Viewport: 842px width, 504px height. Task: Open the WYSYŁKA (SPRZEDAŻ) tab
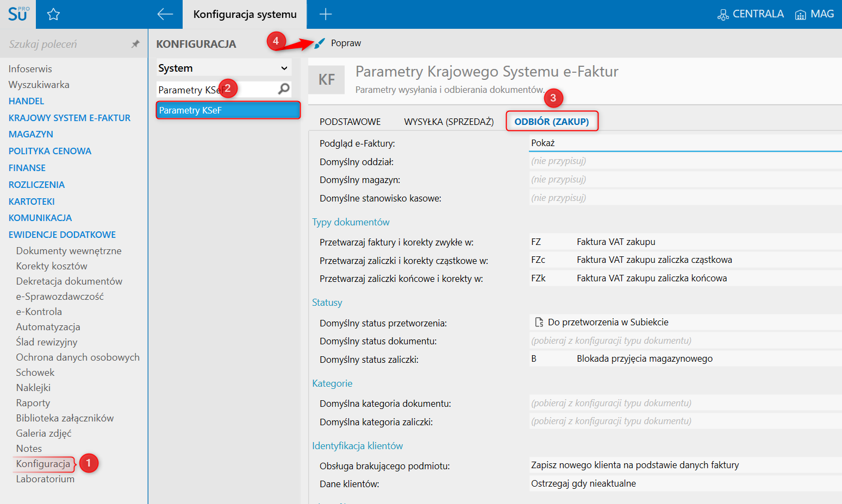pos(448,122)
